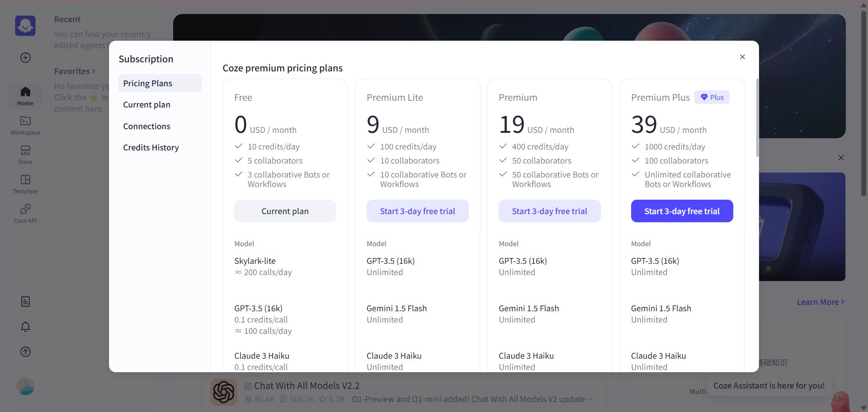Start Premium Plus 3-day free trial
Image resolution: width=868 pixels, height=412 pixels.
(x=682, y=211)
